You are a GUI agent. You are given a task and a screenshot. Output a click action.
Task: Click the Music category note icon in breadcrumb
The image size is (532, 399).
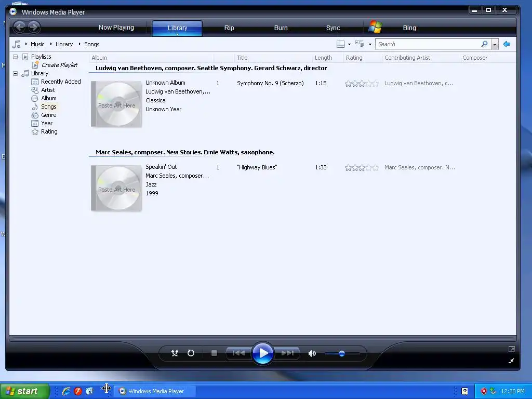point(16,44)
